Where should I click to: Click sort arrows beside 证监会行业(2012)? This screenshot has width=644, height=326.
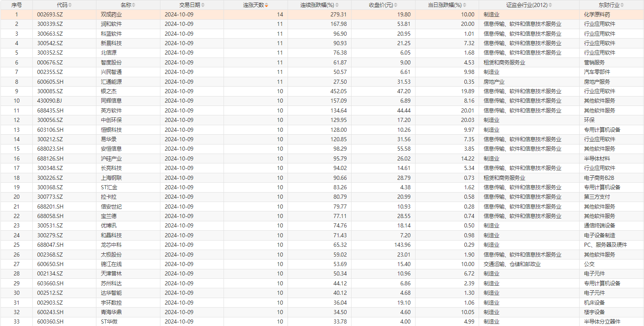(x=550, y=5)
